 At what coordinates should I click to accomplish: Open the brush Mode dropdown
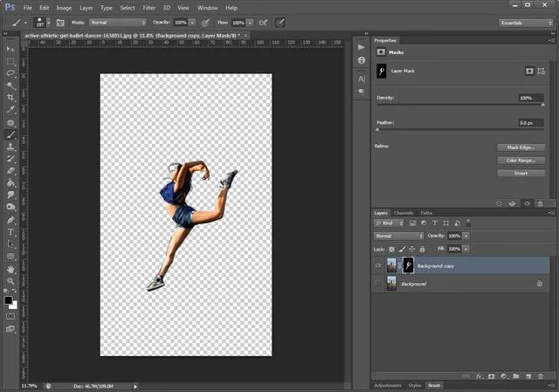pos(118,23)
